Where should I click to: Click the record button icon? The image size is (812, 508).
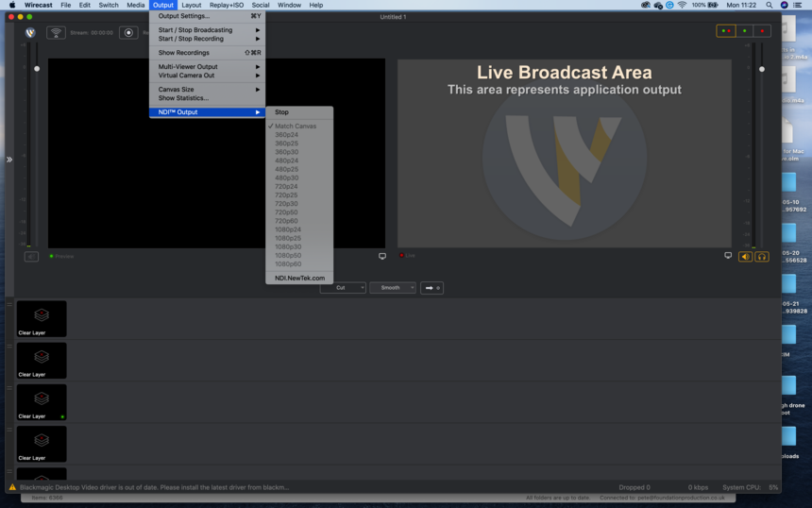tap(128, 33)
